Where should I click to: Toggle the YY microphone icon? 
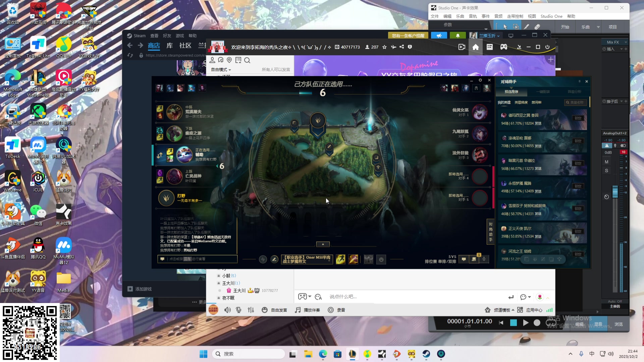coord(238,310)
